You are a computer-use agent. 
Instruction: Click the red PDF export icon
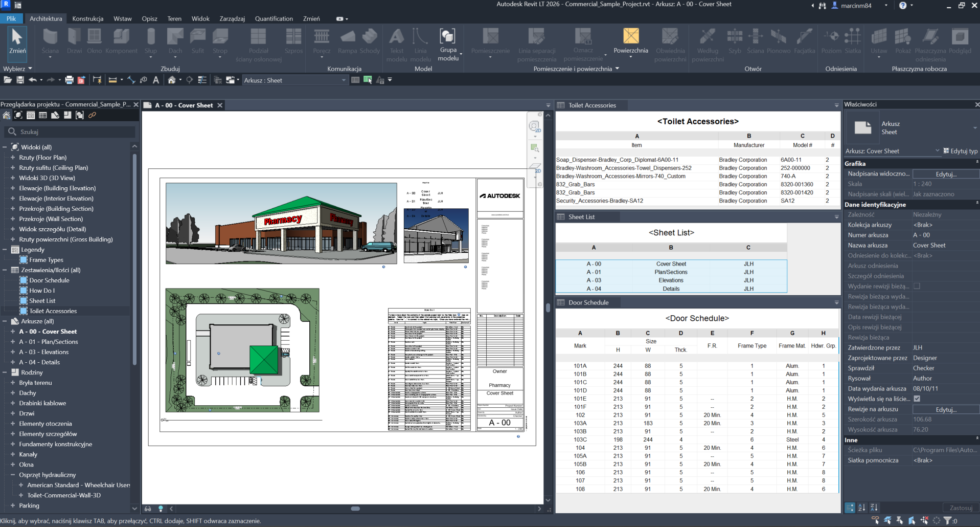81,80
